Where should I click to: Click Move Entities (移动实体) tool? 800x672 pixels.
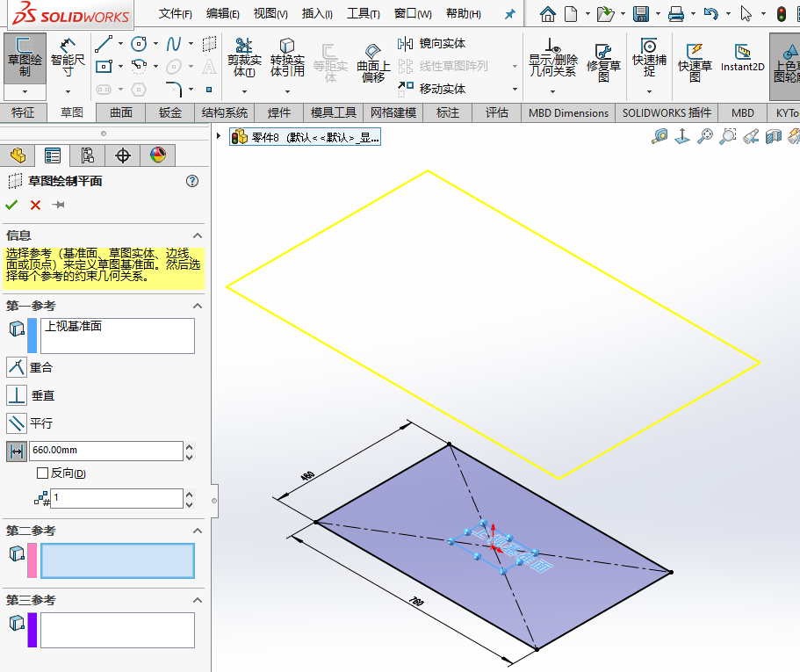pos(432,89)
